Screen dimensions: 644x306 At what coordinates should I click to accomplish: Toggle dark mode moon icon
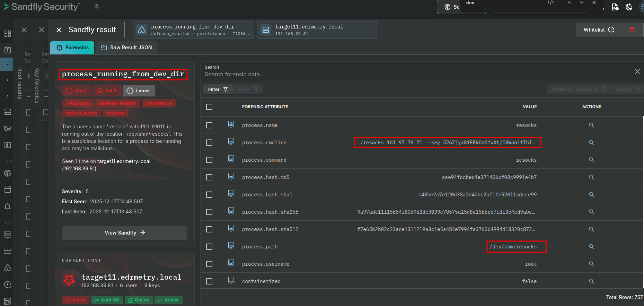tap(629, 7)
